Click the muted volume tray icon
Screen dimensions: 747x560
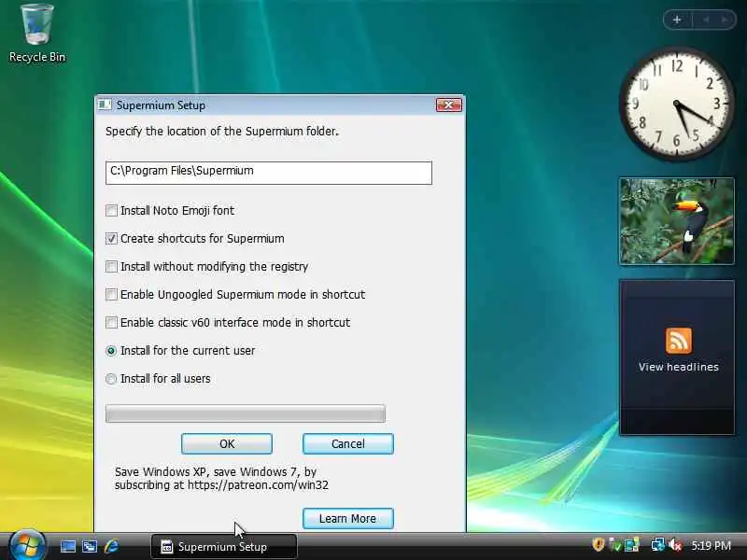(x=675, y=544)
